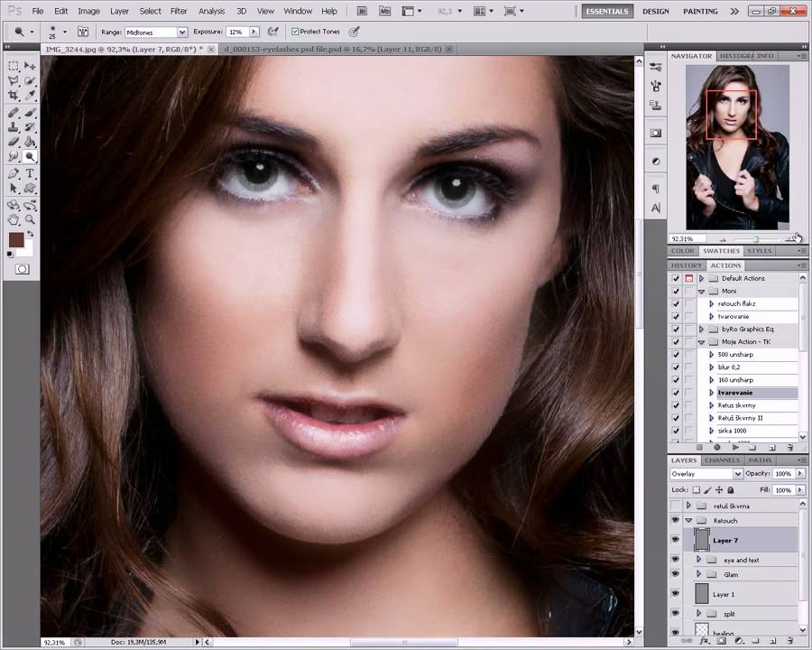This screenshot has height=650, width=812.
Task: Toggle checkmark for Default Actions set
Action: (675, 278)
